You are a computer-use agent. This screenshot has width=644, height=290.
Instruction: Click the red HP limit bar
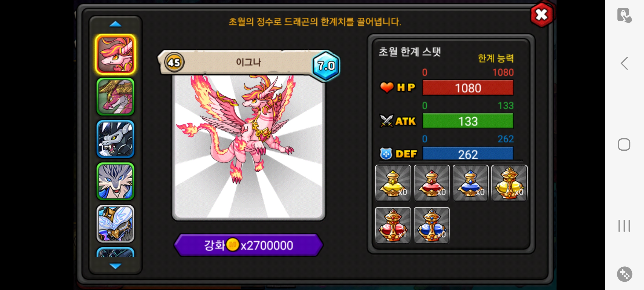468,88
